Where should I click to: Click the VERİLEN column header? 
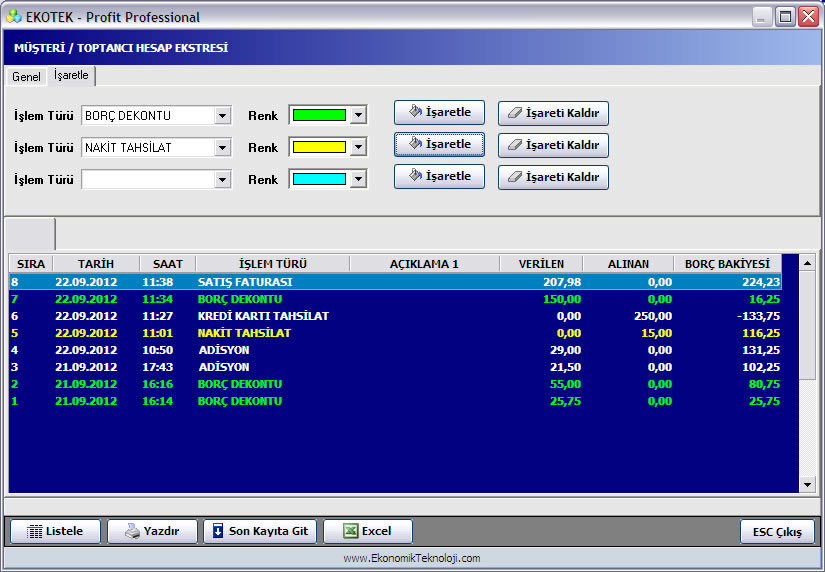click(x=541, y=264)
